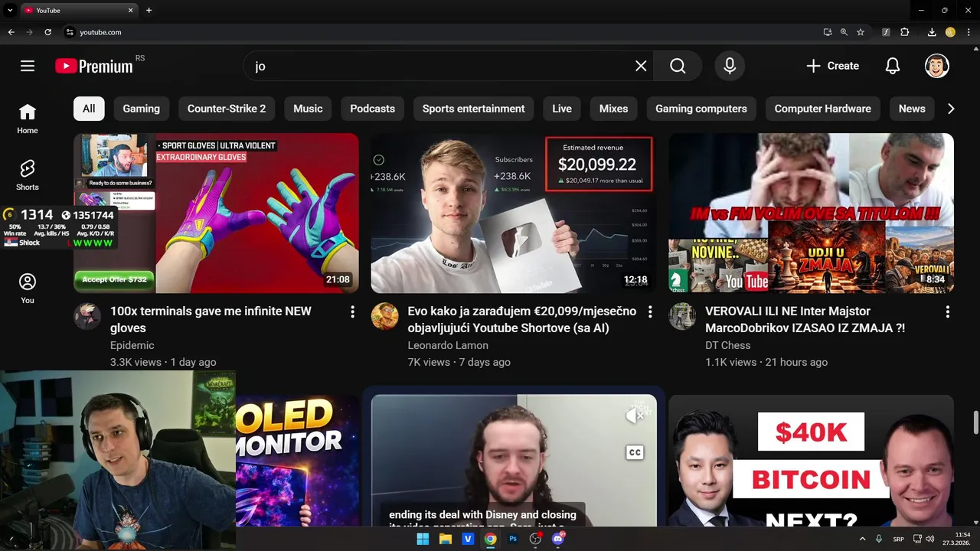The width and height of the screenshot is (980, 551).
Task: Open Discord from the taskbar
Action: point(558,539)
